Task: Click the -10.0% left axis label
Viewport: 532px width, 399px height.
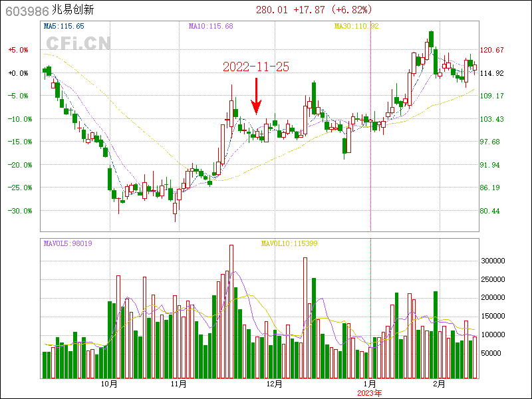Action: (20, 119)
